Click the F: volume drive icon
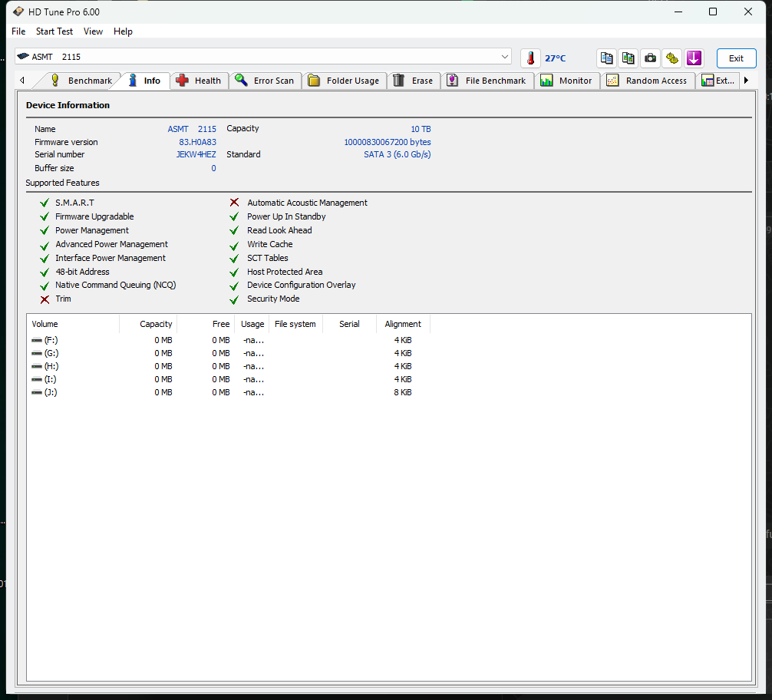 [36, 340]
